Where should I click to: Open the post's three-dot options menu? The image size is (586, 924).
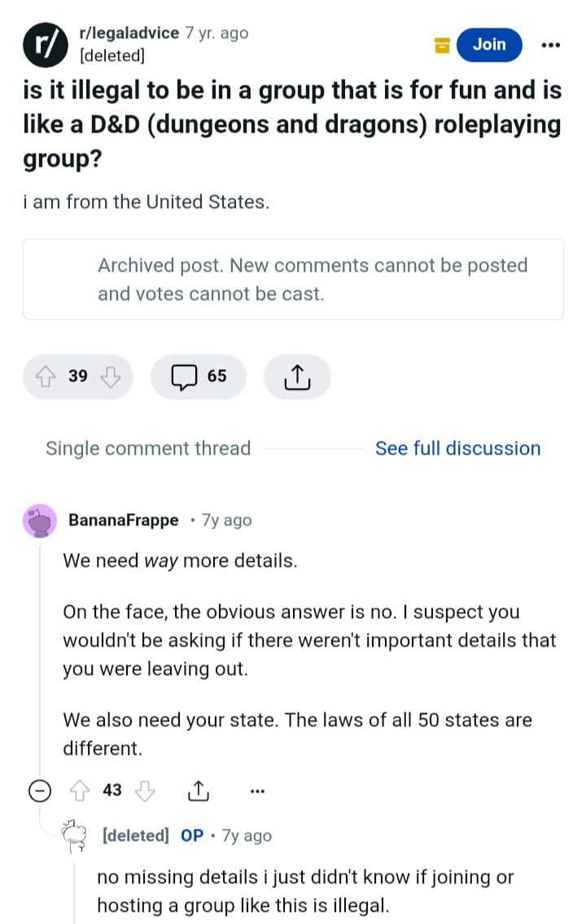(x=550, y=45)
